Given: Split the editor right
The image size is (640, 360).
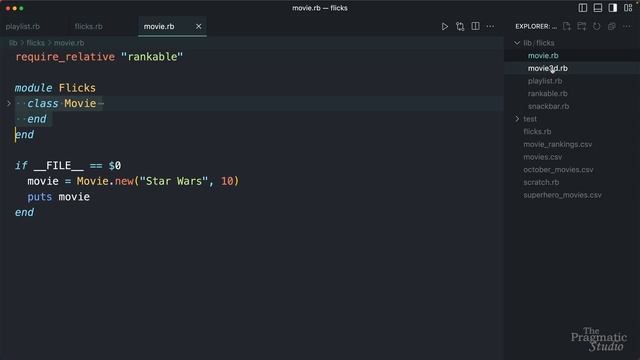Looking at the screenshot, I should (x=476, y=26).
